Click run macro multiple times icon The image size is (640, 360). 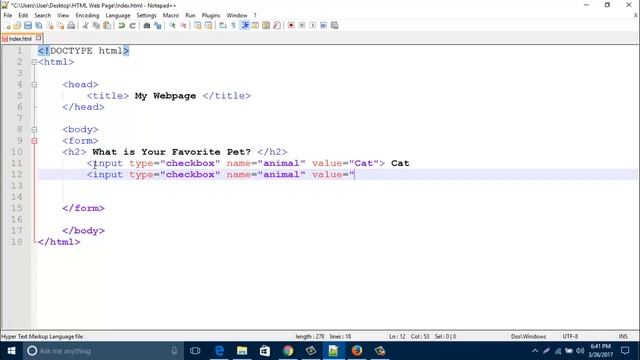(323, 26)
